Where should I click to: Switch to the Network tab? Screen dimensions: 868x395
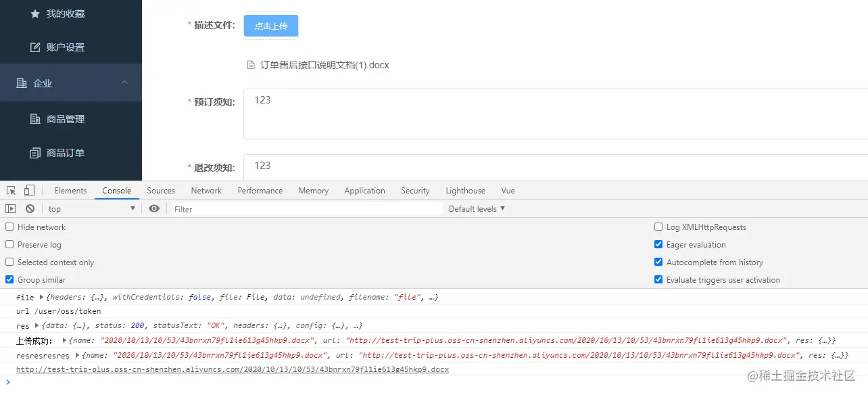206,191
